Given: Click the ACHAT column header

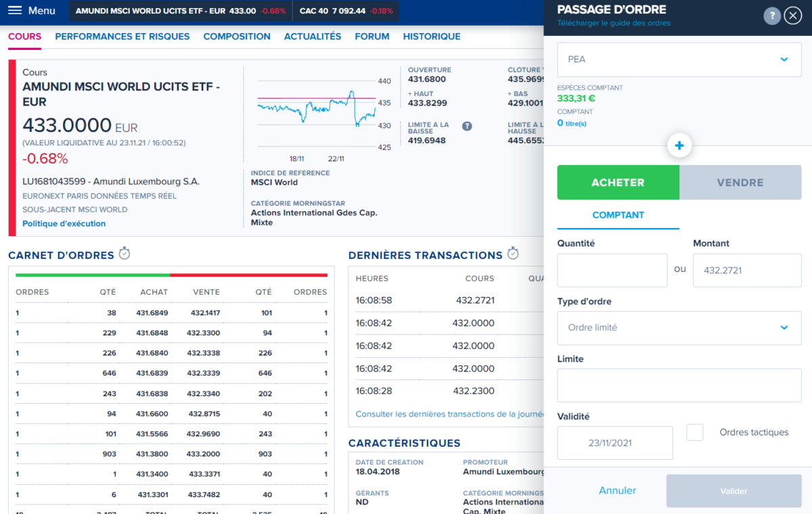Looking at the screenshot, I should coord(154,292).
